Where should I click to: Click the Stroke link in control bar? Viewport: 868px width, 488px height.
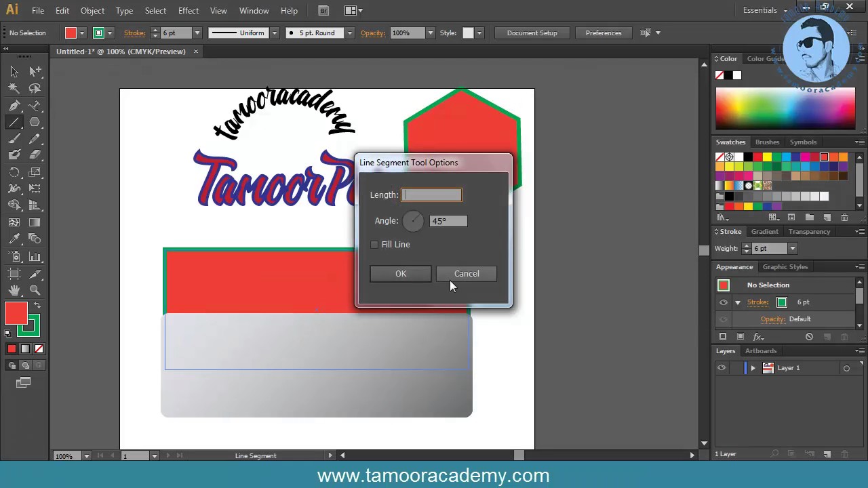click(x=134, y=33)
